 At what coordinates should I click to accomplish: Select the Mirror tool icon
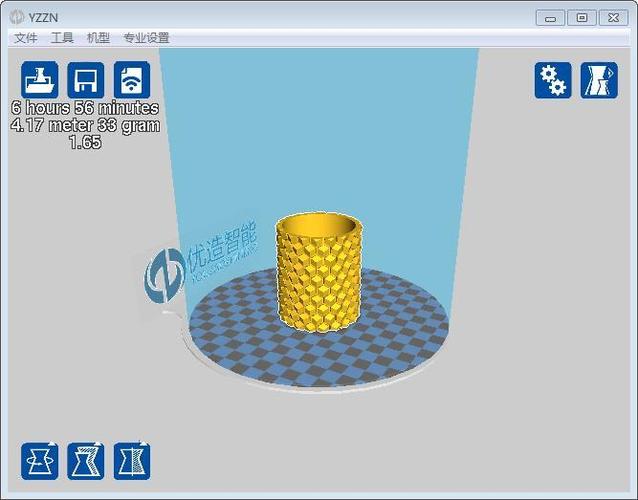132,461
